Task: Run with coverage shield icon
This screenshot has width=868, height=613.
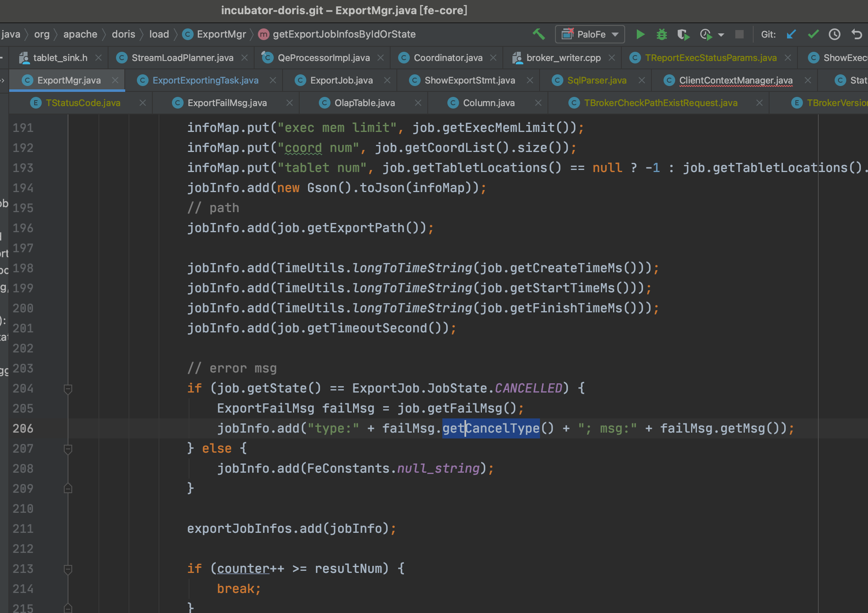Action: [x=683, y=34]
